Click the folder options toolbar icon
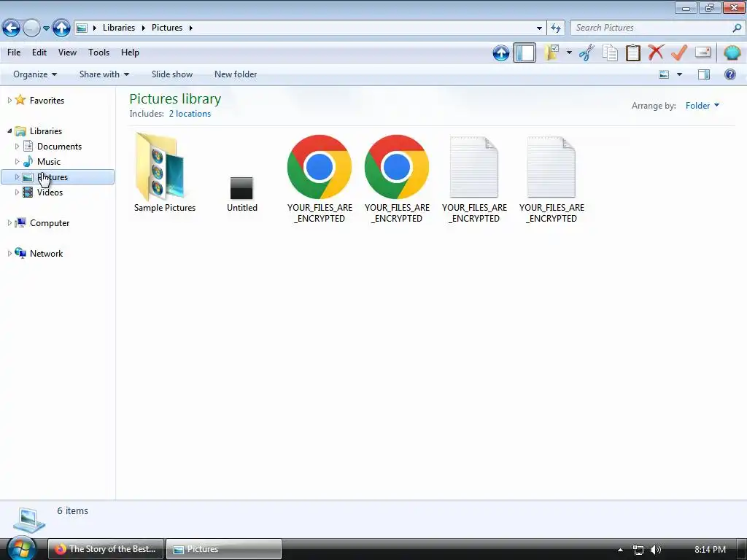Image resolution: width=747 pixels, height=560 pixels. [552, 52]
